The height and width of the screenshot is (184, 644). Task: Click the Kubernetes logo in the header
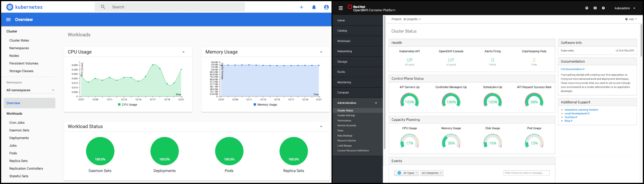pyautogui.click(x=10, y=7)
